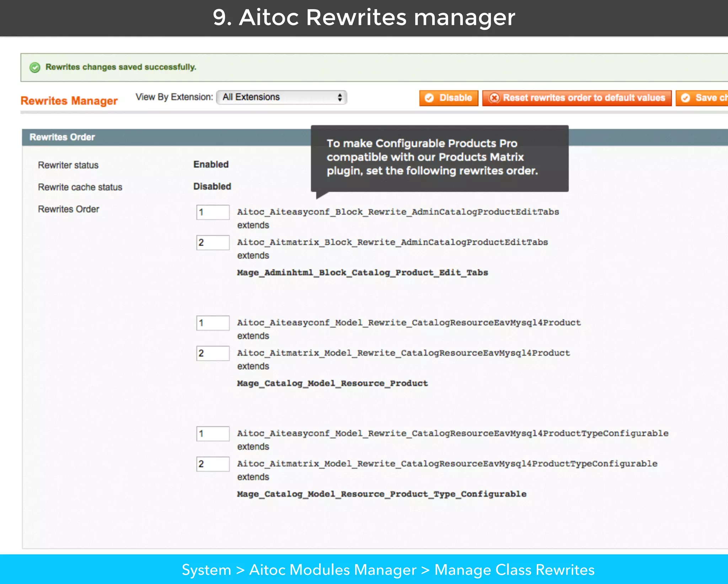The height and width of the screenshot is (584, 728).
Task: Click Mage_Catalog_Model_Resource_Product_Type_Configurable class name
Action: 382,494
